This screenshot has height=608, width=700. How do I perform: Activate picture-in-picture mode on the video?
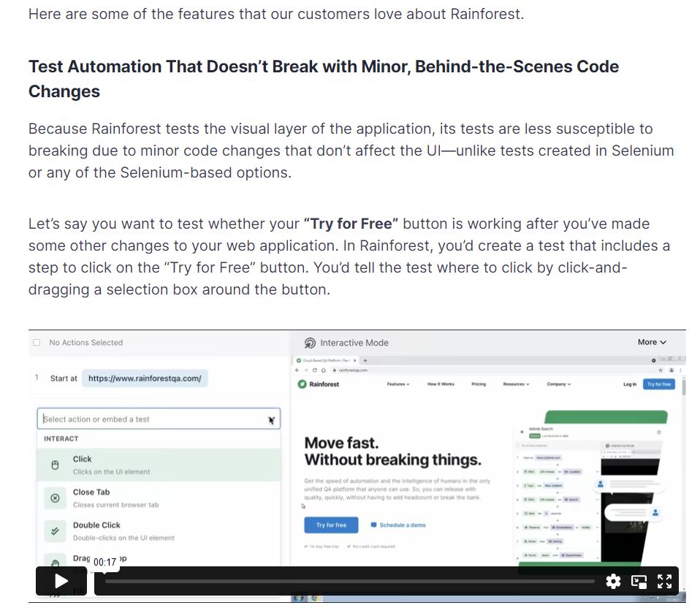[639, 581]
